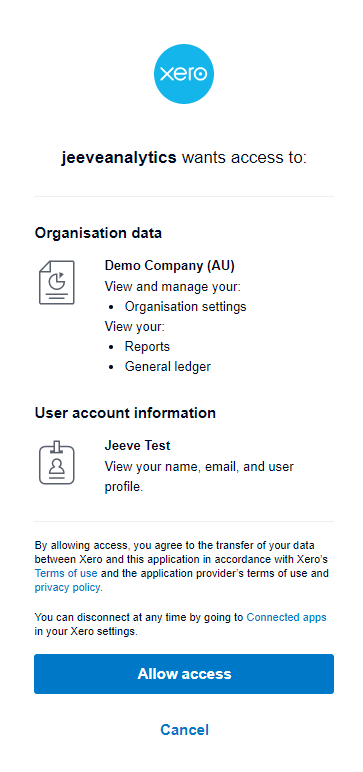Click the Allow access button

point(184,674)
